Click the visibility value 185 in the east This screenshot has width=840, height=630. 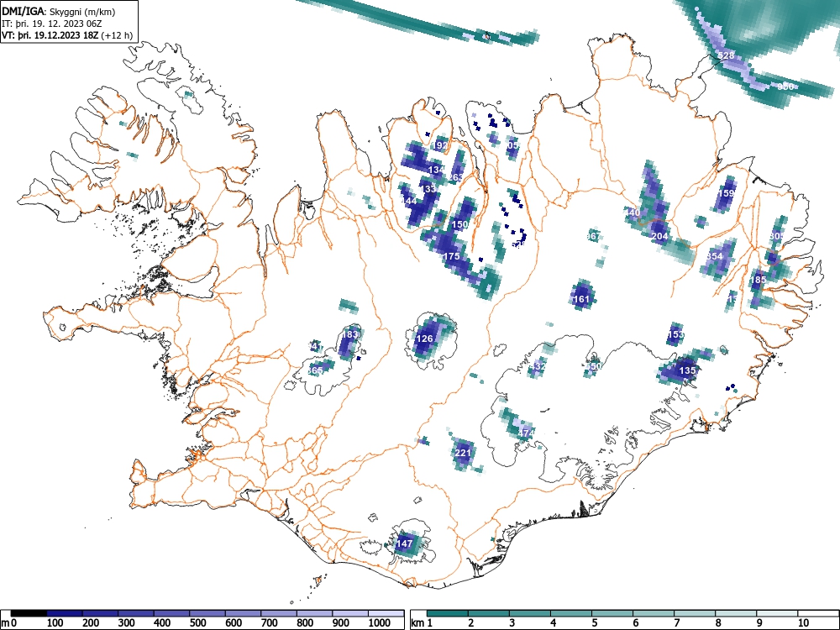point(758,280)
